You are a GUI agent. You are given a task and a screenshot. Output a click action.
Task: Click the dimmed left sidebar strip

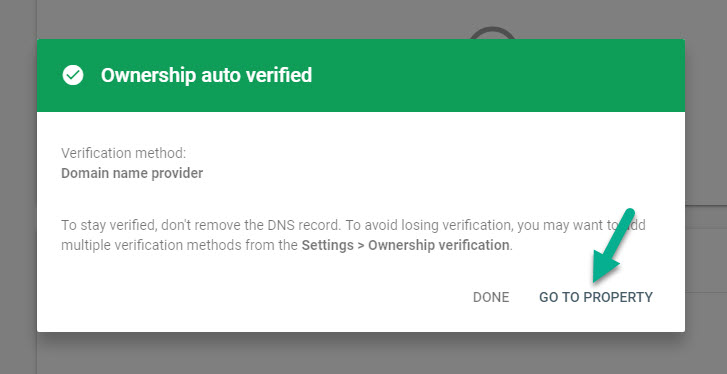18,187
